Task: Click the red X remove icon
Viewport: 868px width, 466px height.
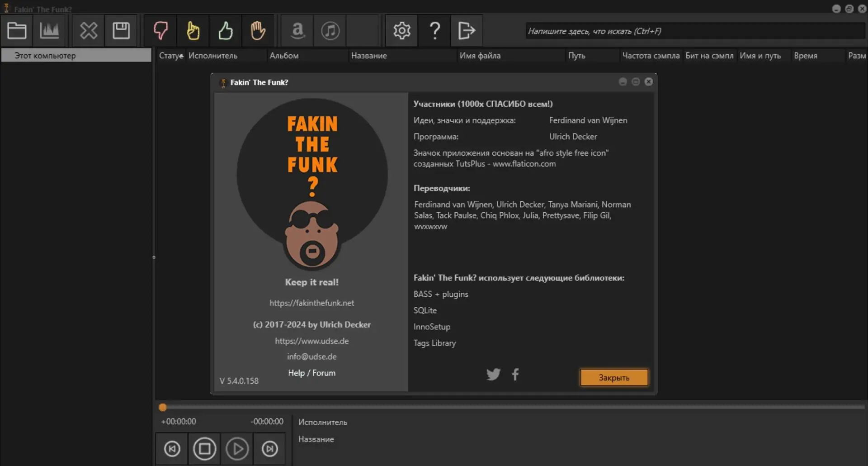Action: point(89,30)
